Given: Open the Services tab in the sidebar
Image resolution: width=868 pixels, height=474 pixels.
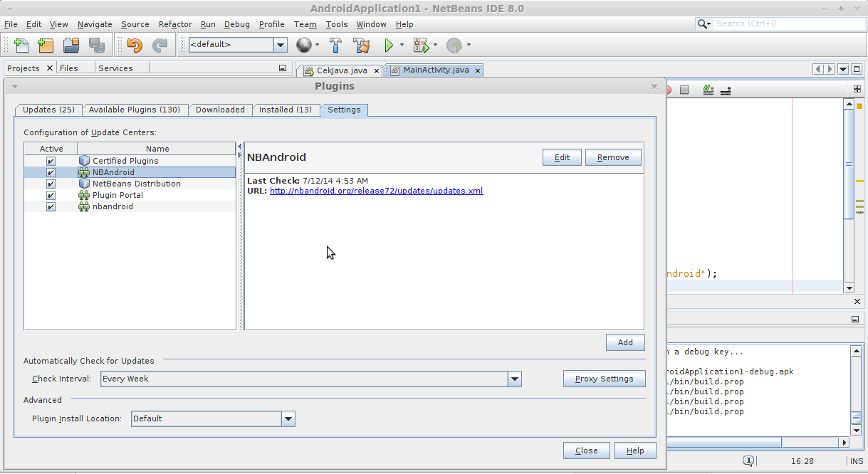Looking at the screenshot, I should 115,68.
